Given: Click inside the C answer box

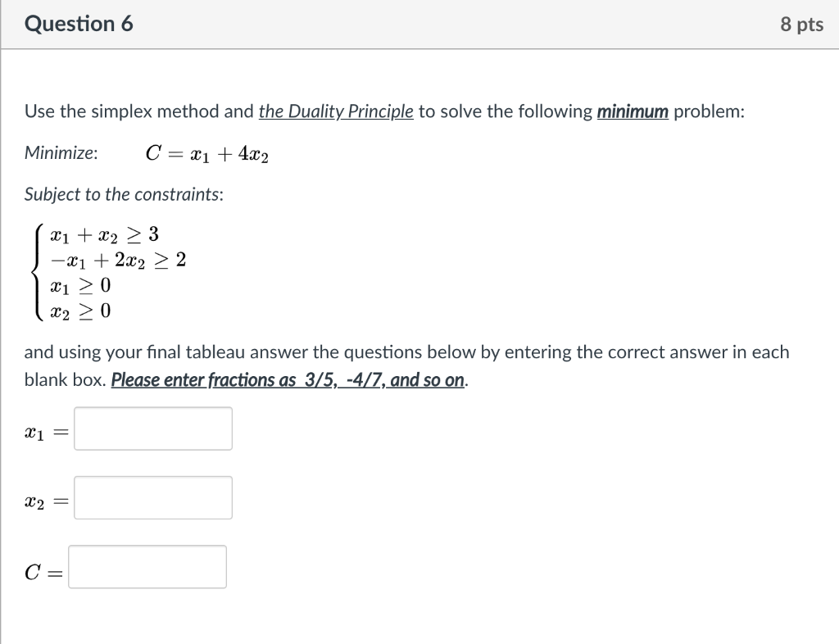Looking at the screenshot, I should [147, 566].
